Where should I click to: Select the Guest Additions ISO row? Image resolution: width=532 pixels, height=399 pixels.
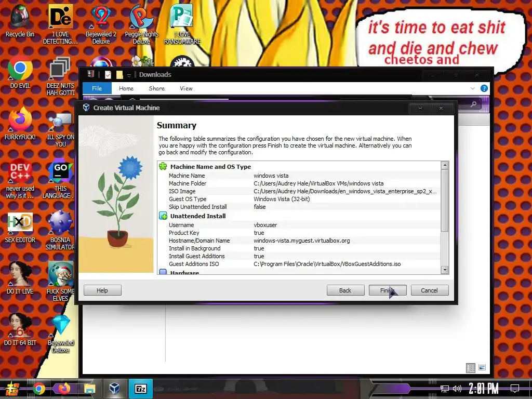click(x=299, y=264)
